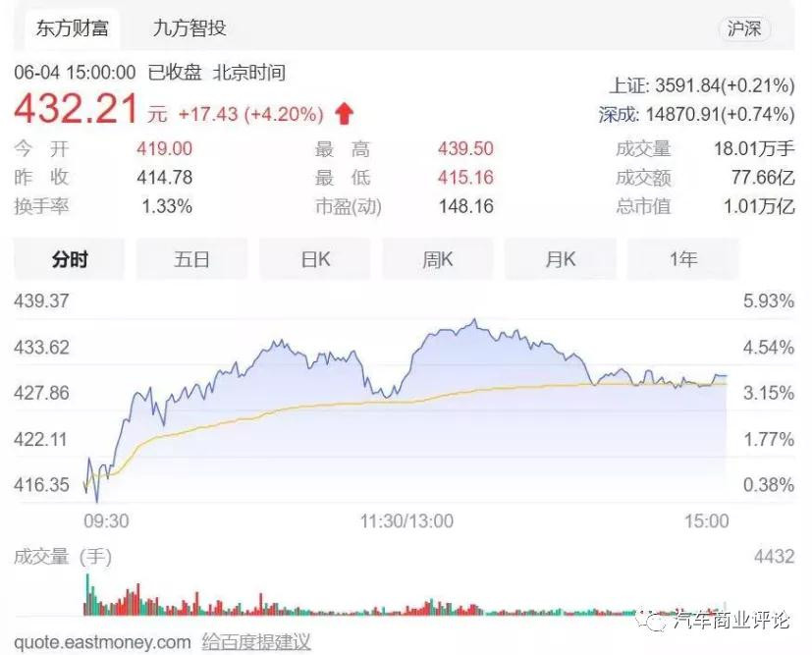The height and width of the screenshot is (655, 812).
Task: Click the 沪深 market button
Action: click(744, 28)
